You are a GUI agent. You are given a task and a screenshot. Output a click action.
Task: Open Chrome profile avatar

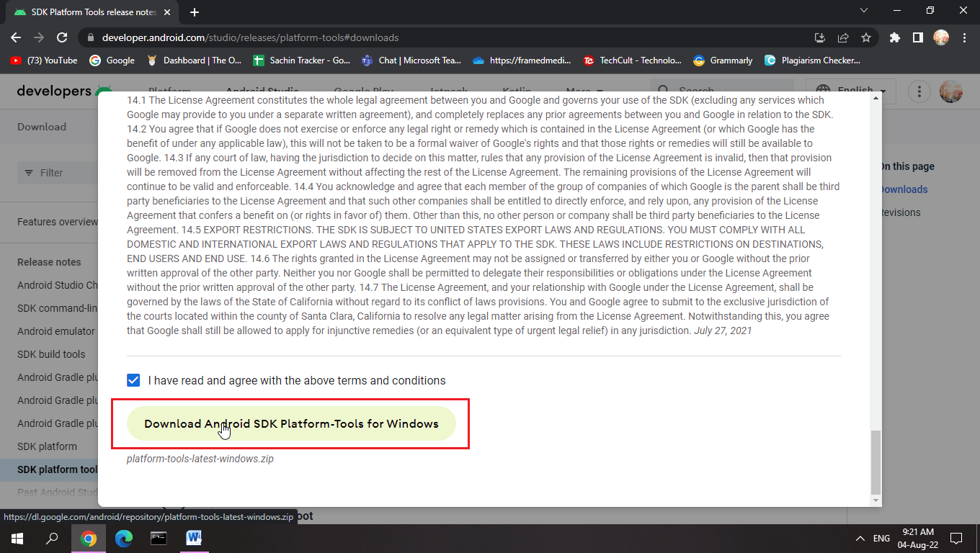point(941,37)
